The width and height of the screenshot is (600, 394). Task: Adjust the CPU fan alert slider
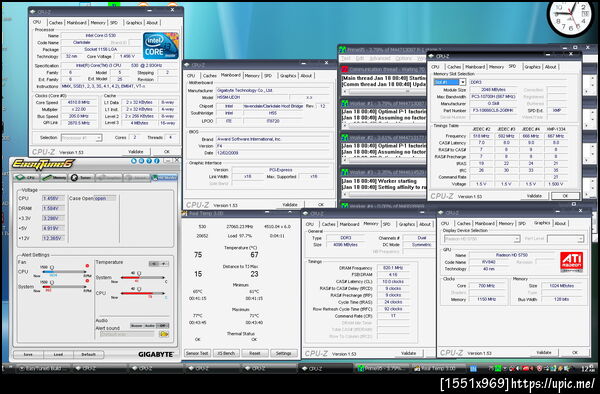(x=64, y=272)
